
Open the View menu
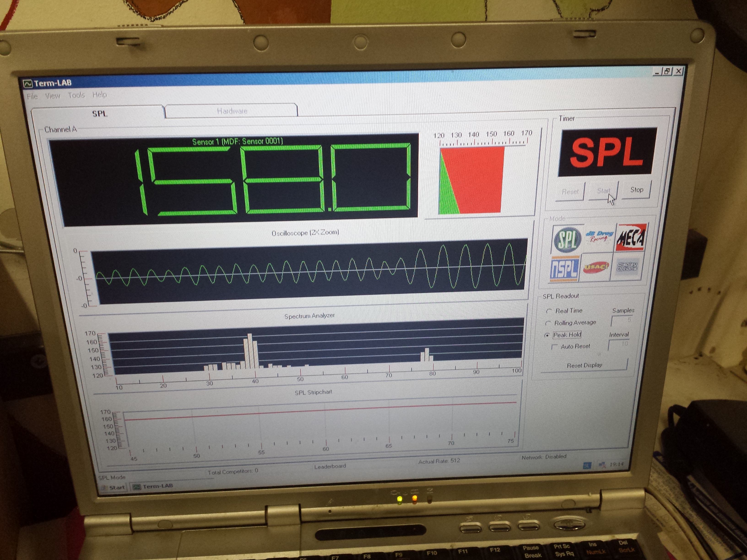click(x=53, y=96)
